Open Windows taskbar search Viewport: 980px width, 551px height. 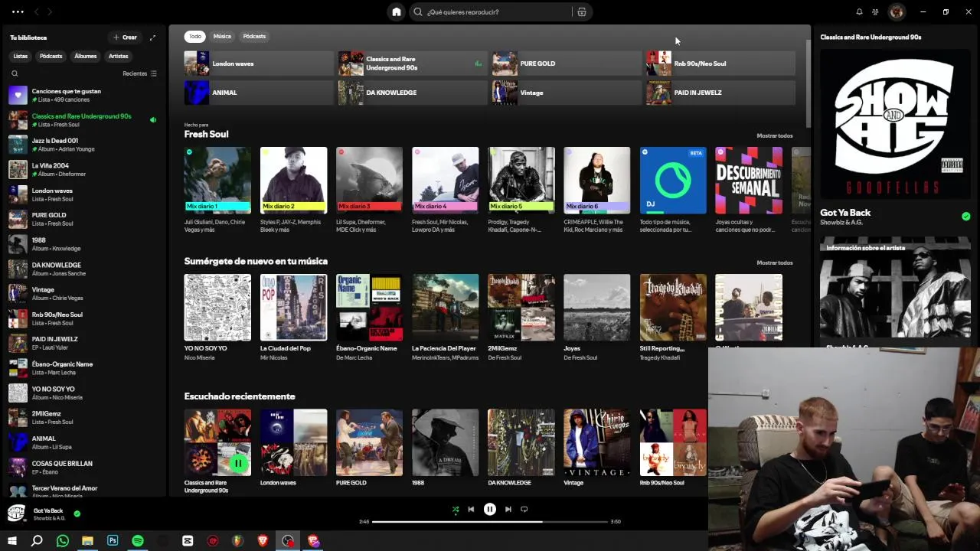pos(37,541)
